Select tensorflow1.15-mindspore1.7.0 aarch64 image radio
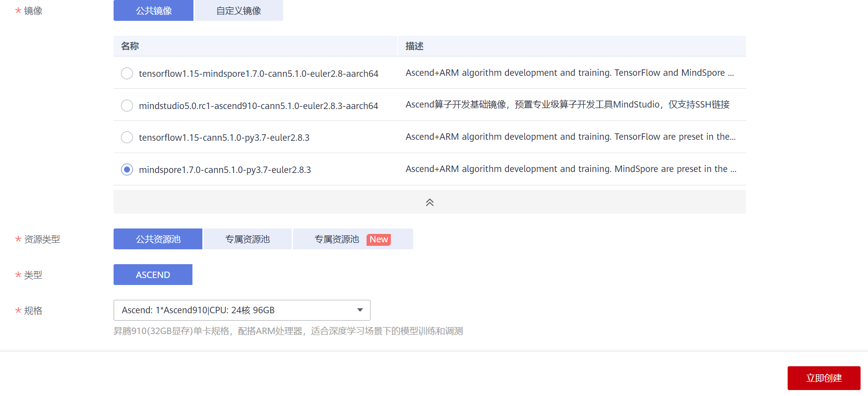868x396 pixels. point(127,73)
